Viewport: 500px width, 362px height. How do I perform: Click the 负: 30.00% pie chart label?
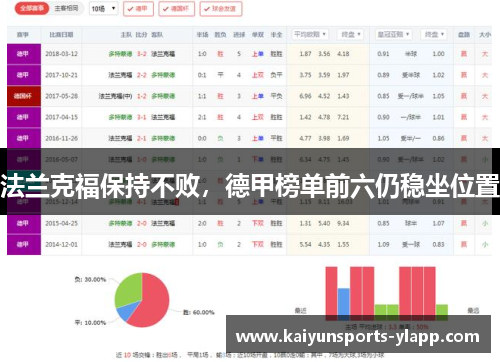[90, 279]
